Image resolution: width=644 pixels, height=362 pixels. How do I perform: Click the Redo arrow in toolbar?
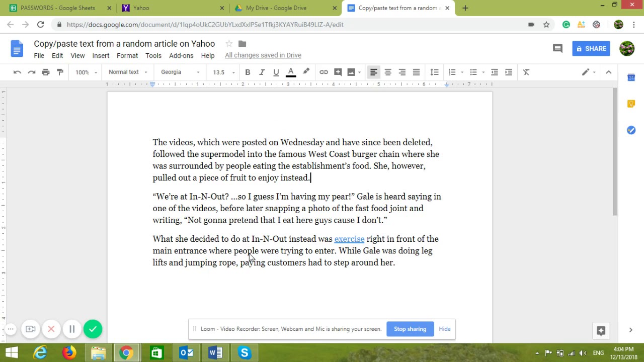[x=32, y=72]
